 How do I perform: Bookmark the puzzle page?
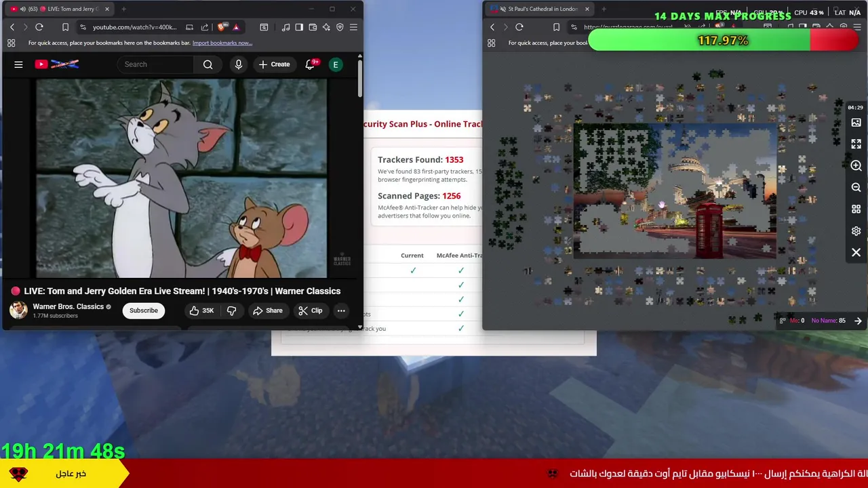point(556,27)
